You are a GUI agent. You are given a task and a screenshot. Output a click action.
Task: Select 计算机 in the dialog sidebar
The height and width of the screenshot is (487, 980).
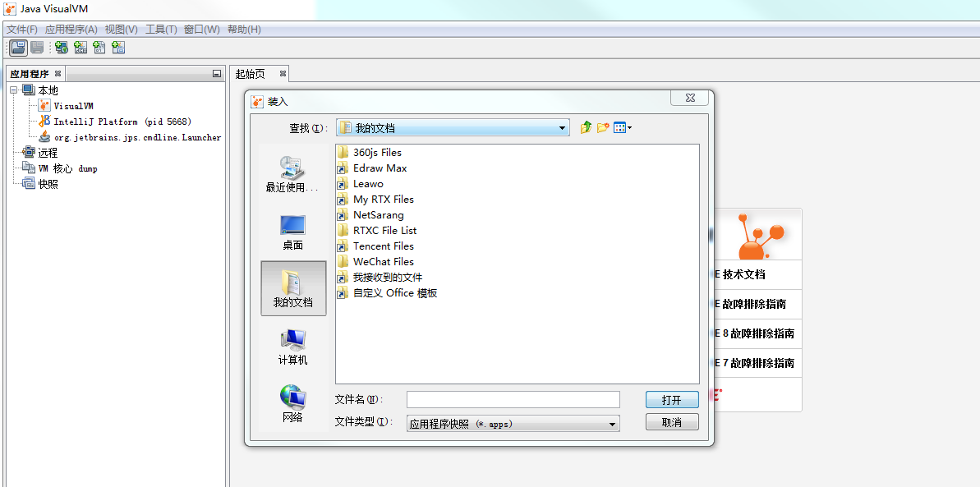292,343
